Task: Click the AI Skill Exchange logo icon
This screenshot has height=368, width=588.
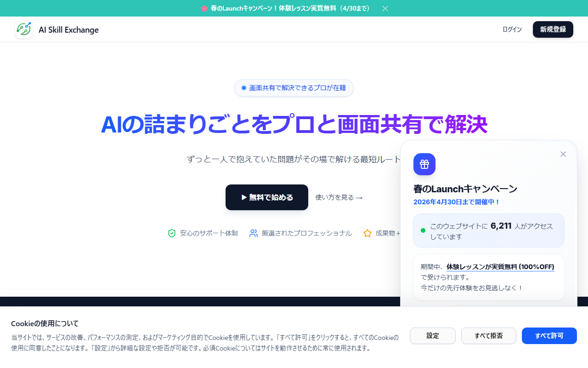Action: coord(24,29)
